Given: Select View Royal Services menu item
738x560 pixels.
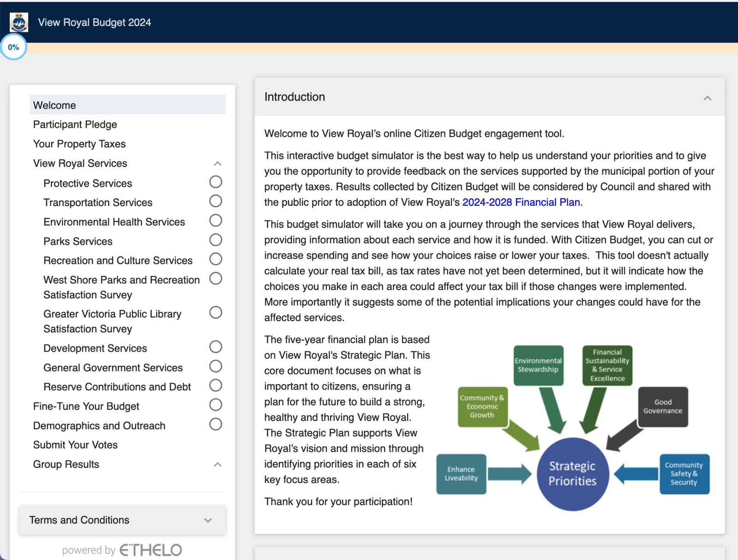Looking at the screenshot, I should tap(80, 163).
